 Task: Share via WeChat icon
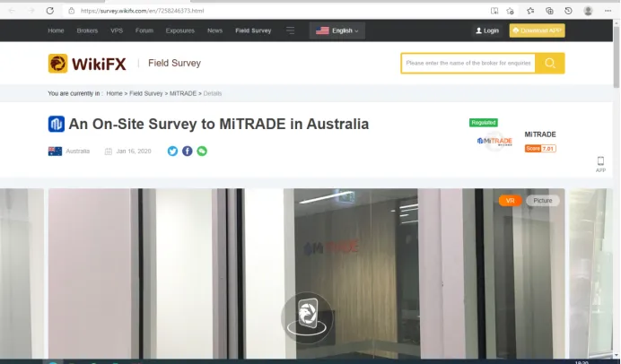coord(202,151)
